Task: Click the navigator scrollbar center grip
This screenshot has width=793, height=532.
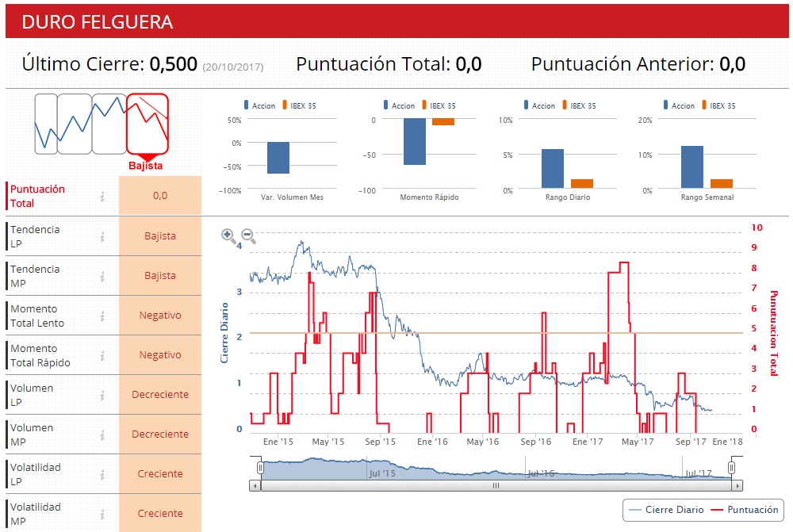Action: (x=496, y=485)
